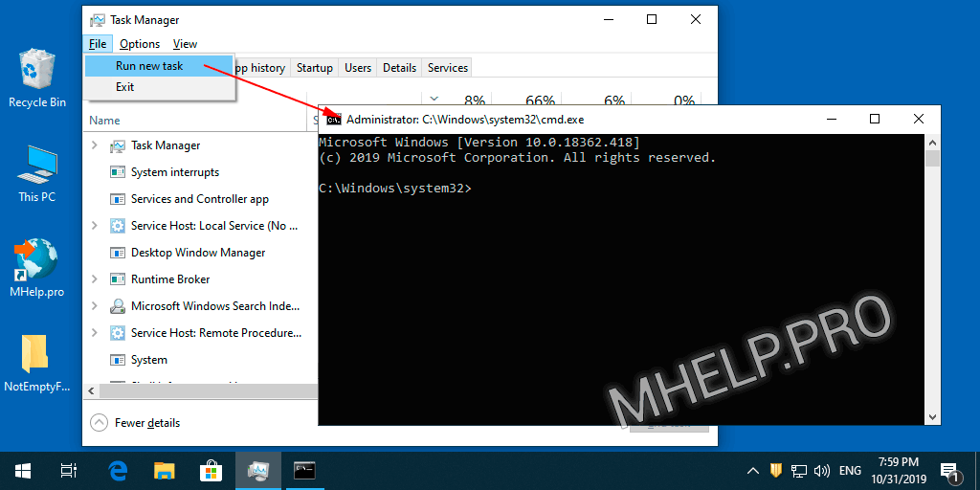Click the Service Host: Local Service gear icon
This screenshot has width=980, height=490.
(117, 226)
